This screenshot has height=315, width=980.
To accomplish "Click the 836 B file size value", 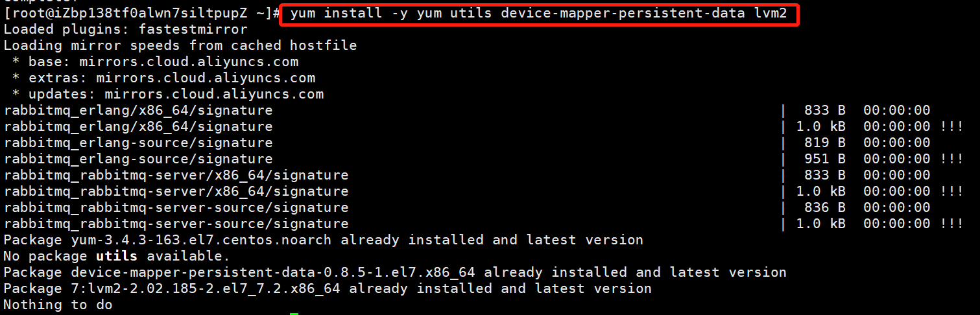I will 824,208.
